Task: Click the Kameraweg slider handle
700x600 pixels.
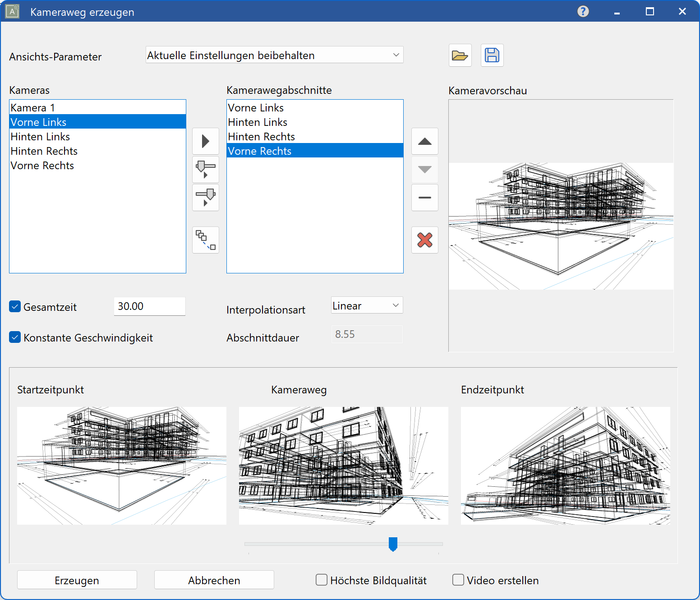Action: (393, 544)
